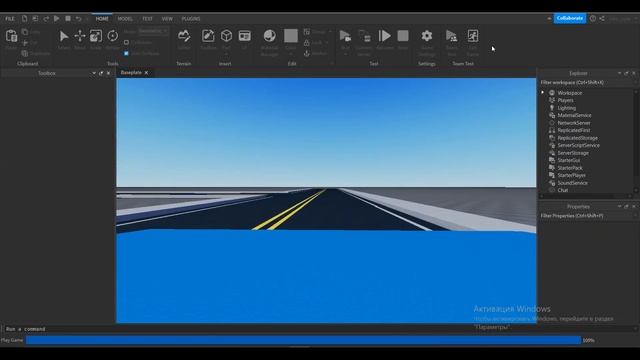Viewport: 640px width, 360px height.
Task: Switch to the PLUGINS ribbon tab
Action: [191, 19]
